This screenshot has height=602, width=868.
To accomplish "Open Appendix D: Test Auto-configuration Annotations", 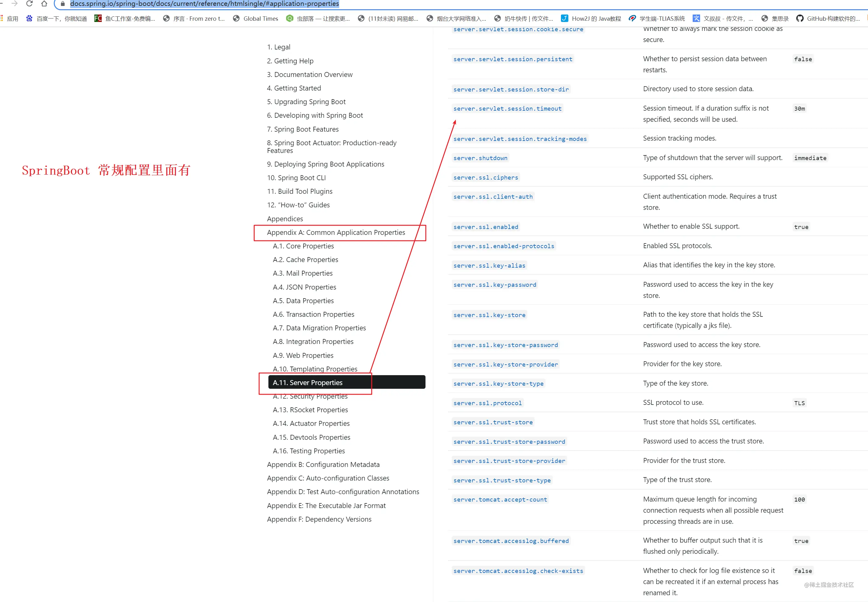I will click(343, 491).
